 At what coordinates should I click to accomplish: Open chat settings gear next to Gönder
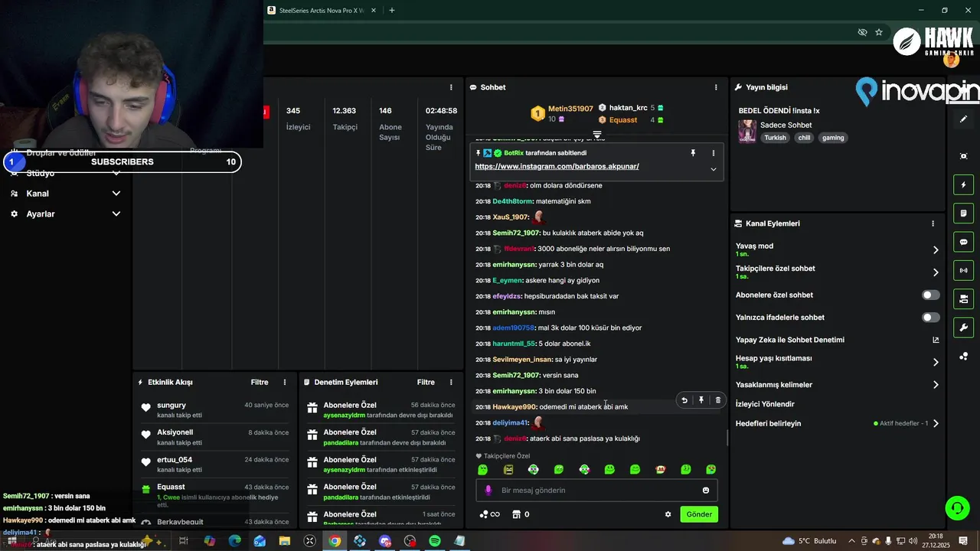[x=668, y=514]
